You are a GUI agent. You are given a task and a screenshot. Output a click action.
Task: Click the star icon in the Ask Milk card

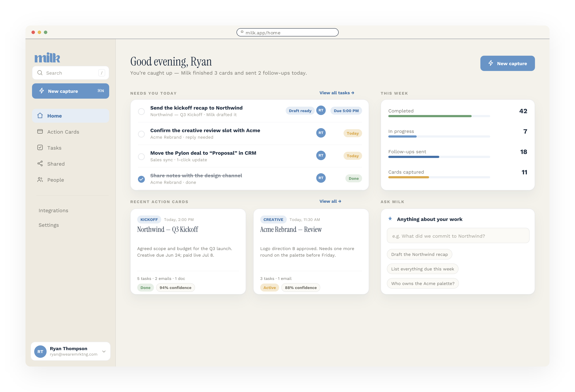click(390, 219)
